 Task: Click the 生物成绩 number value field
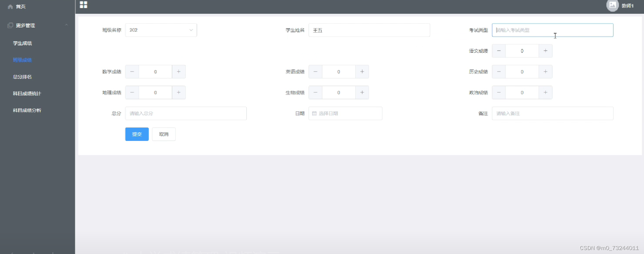point(338,93)
